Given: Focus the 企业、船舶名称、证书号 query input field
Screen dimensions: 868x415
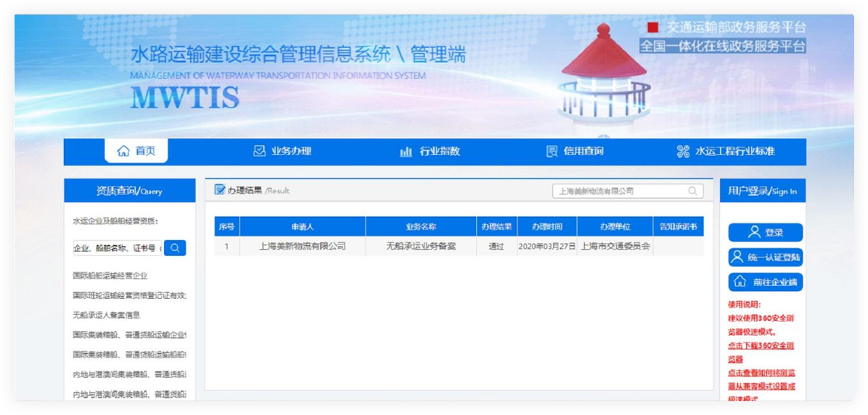Looking at the screenshot, I should tap(116, 248).
